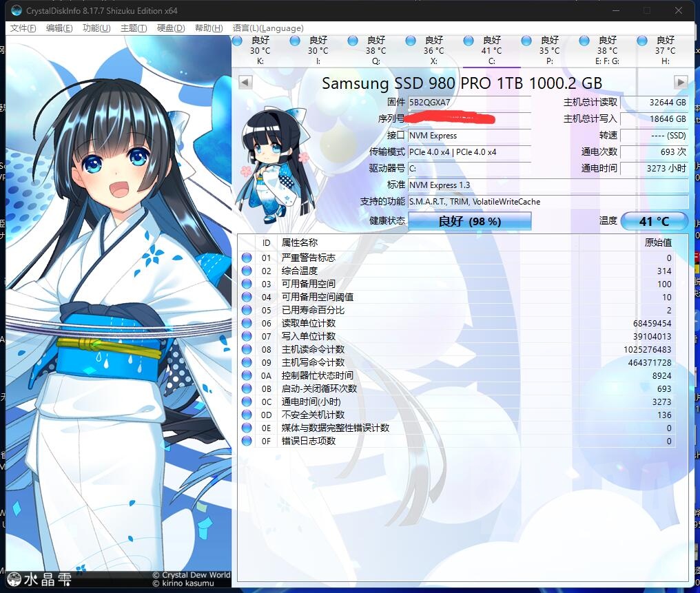Image resolution: width=700 pixels, height=593 pixels.
Task: Click the blue circle beside 严重警告标志 attribute
Action: 246,258
